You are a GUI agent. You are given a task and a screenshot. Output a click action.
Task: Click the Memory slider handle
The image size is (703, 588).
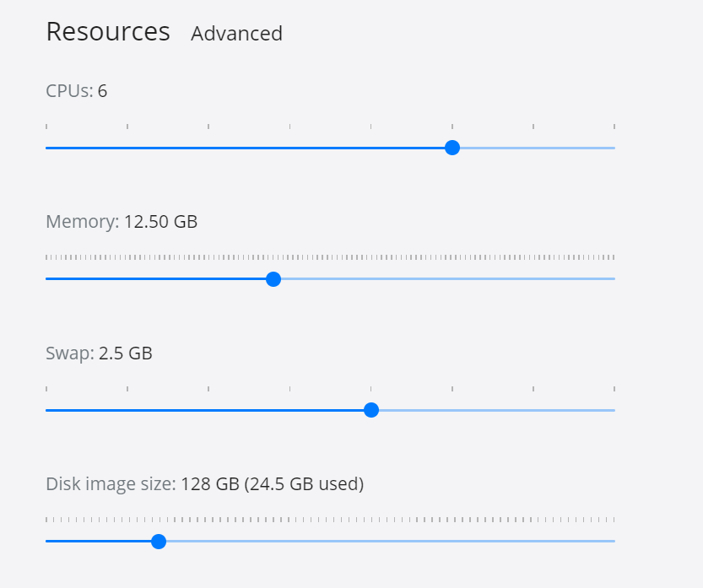[x=273, y=279]
